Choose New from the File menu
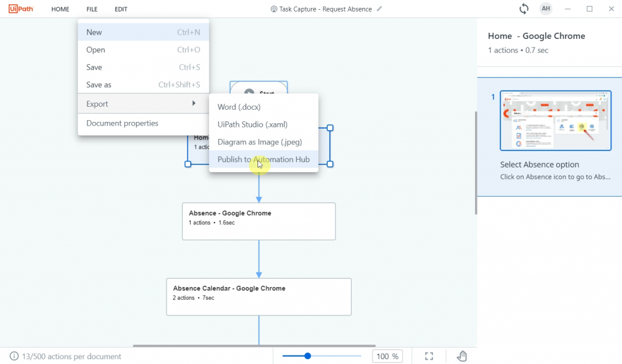Viewport: 622px width, 364px height. click(143, 32)
